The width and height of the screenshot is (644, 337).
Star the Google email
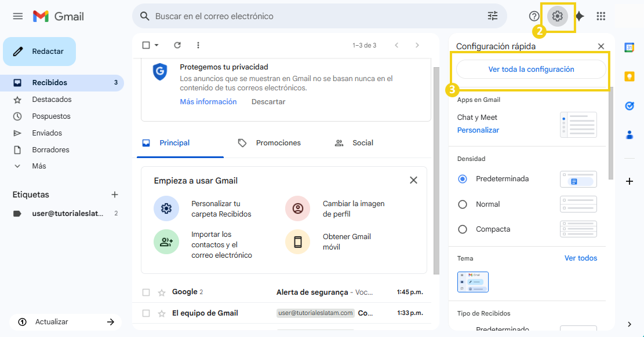coord(162,292)
